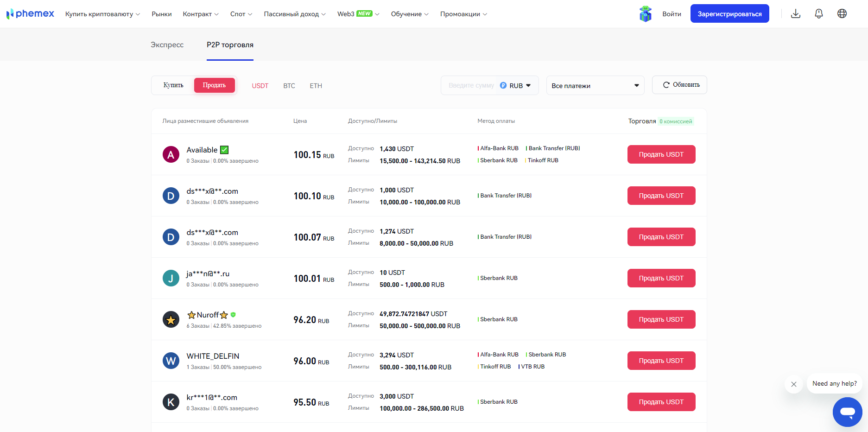Click the download app icon
The width and height of the screenshot is (868, 432).
[x=796, y=14]
